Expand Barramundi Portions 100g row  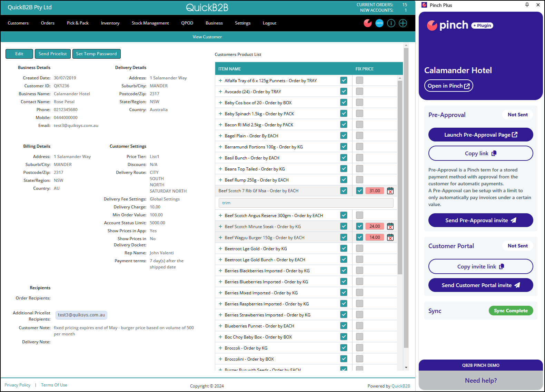pyautogui.click(x=220, y=147)
